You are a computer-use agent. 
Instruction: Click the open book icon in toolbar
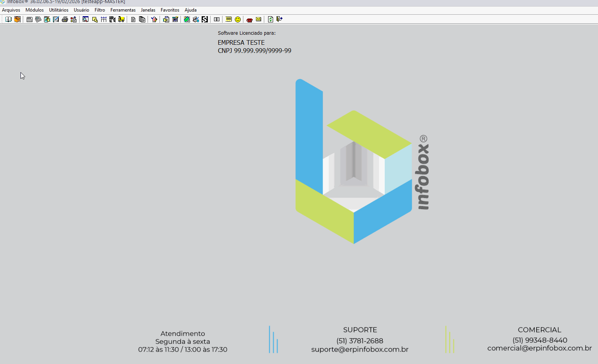click(8, 19)
